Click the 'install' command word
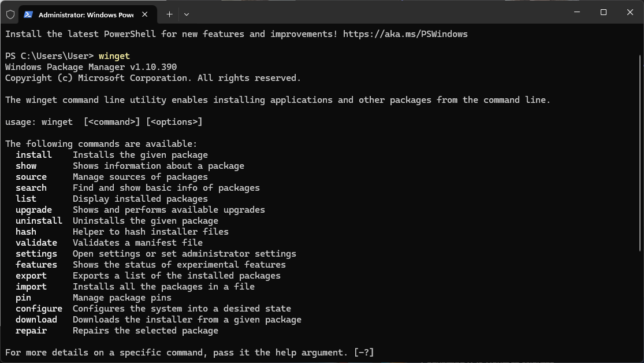The image size is (644, 363). point(33,155)
